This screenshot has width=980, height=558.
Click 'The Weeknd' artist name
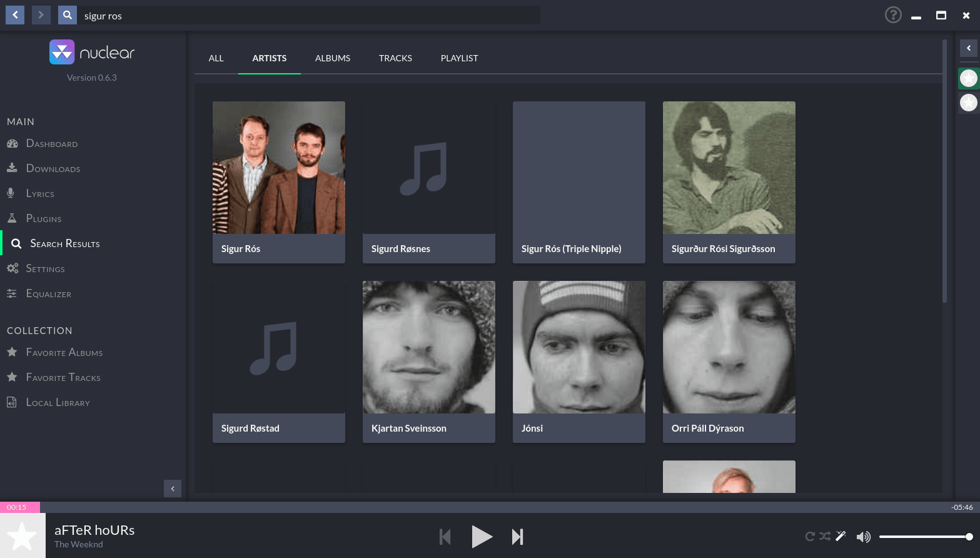coord(79,544)
